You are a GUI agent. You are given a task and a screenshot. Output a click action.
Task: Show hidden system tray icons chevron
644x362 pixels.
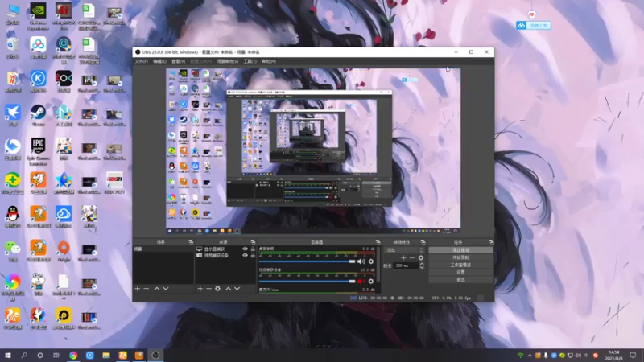coord(530,356)
